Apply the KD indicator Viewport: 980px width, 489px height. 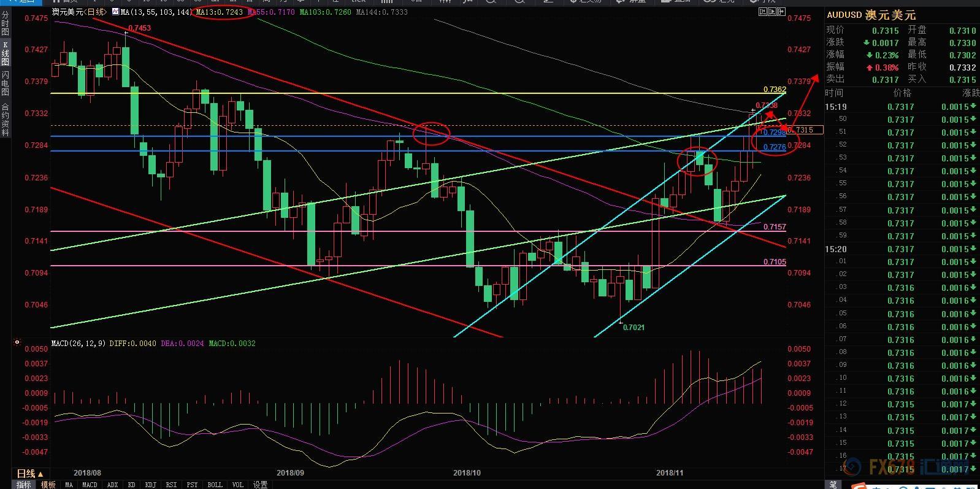point(131,485)
